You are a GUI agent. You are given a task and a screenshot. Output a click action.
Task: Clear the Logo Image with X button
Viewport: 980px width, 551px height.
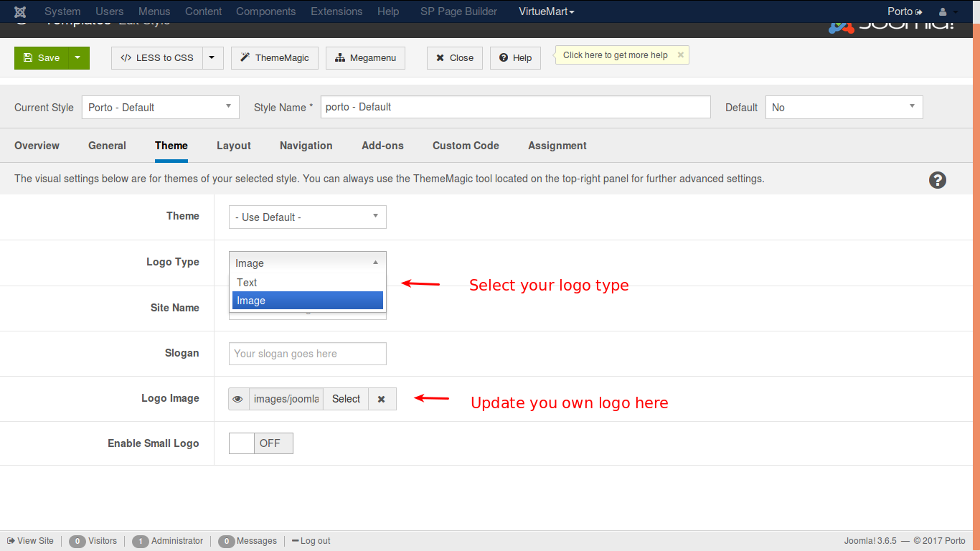(x=382, y=399)
